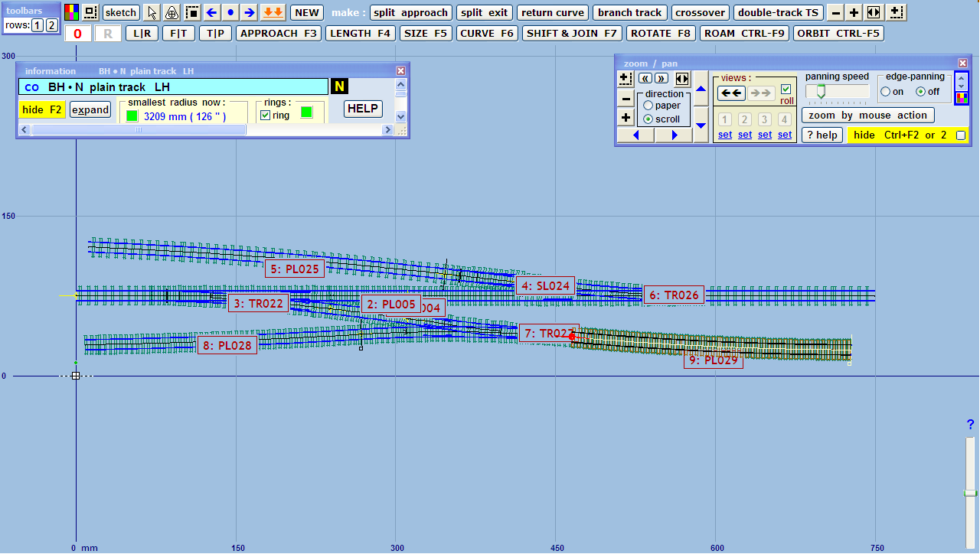Pan up with zoom/pan blue up arrow
The height and width of the screenshot is (554, 980).
click(x=701, y=90)
